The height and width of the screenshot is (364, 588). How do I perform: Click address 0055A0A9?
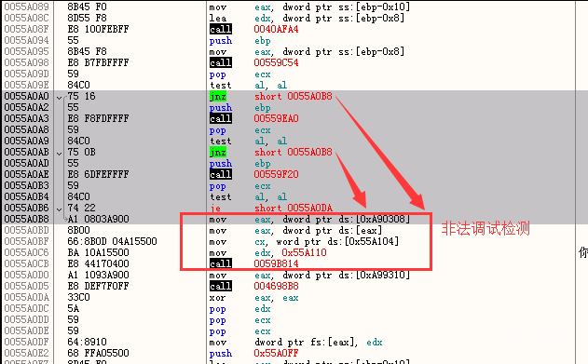27,141
